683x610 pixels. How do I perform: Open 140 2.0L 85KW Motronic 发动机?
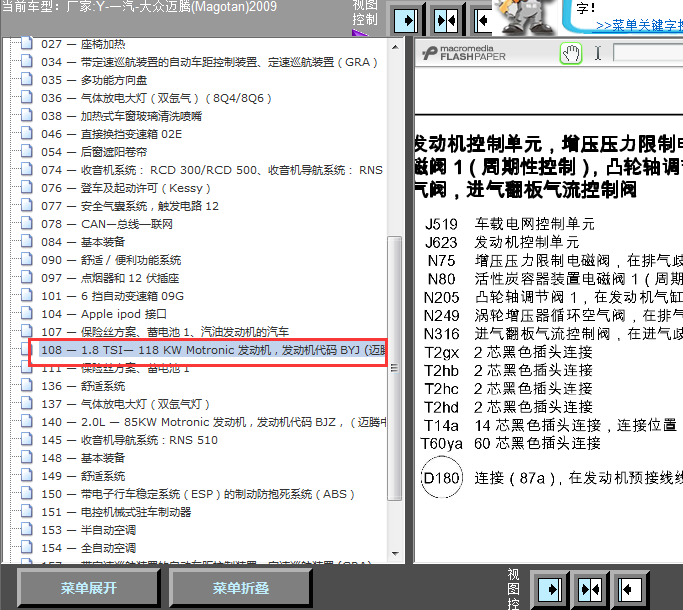point(213,422)
